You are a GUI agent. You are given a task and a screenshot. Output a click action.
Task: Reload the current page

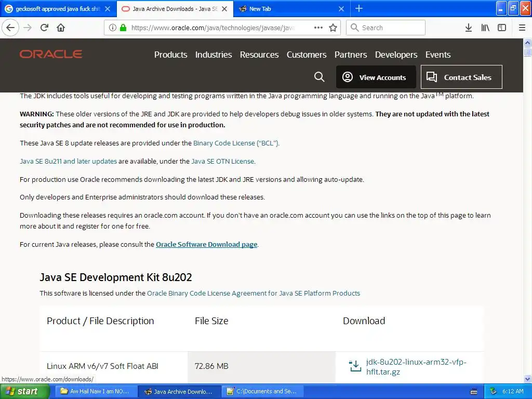click(x=44, y=28)
